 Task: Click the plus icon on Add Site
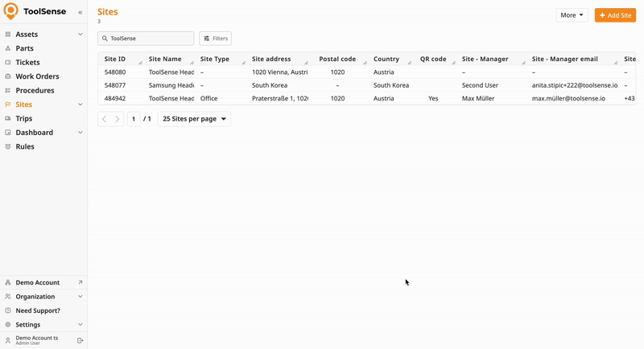602,15
